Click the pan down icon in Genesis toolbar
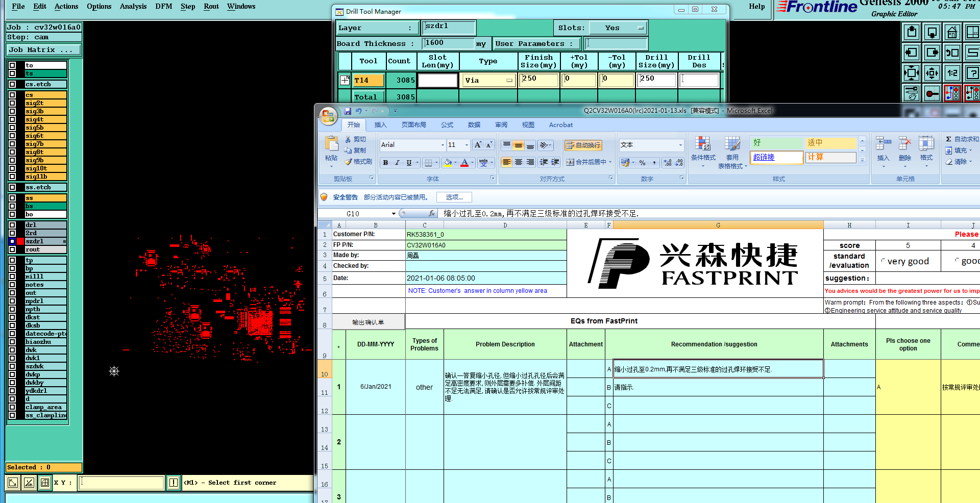Viewport: 980px width, 503px height. coord(932,32)
